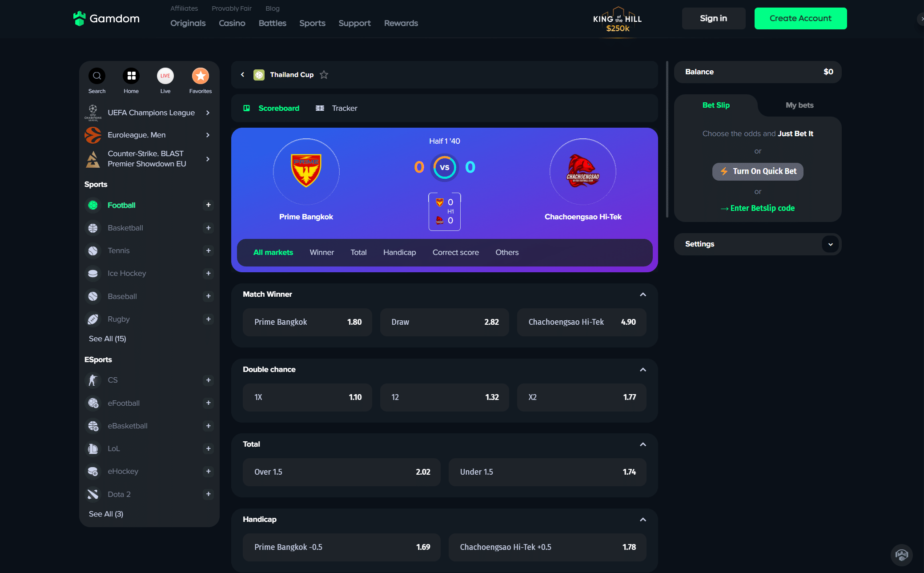
Task: Open the Search icon in sidebar
Action: point(96,76)
